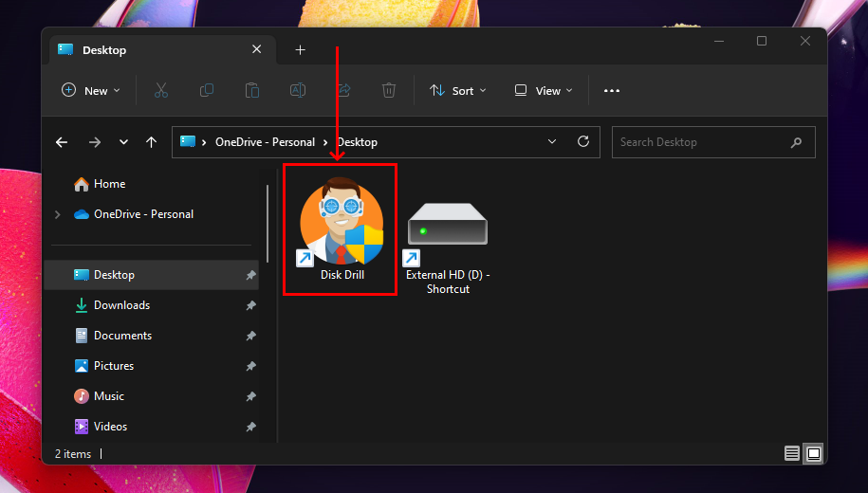The width and height of the screenshot is (868, 493).
Task: Click the search magnifier icon
Action: [796, 143]
